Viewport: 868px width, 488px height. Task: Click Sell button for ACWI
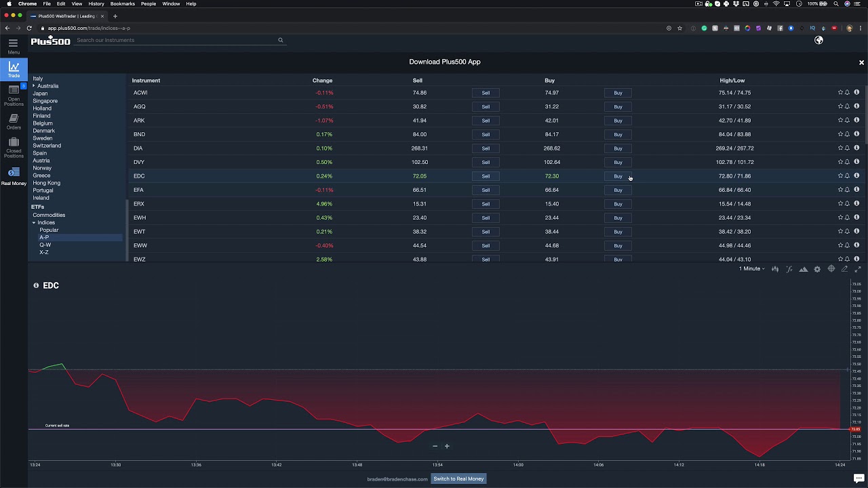point(486,92)
